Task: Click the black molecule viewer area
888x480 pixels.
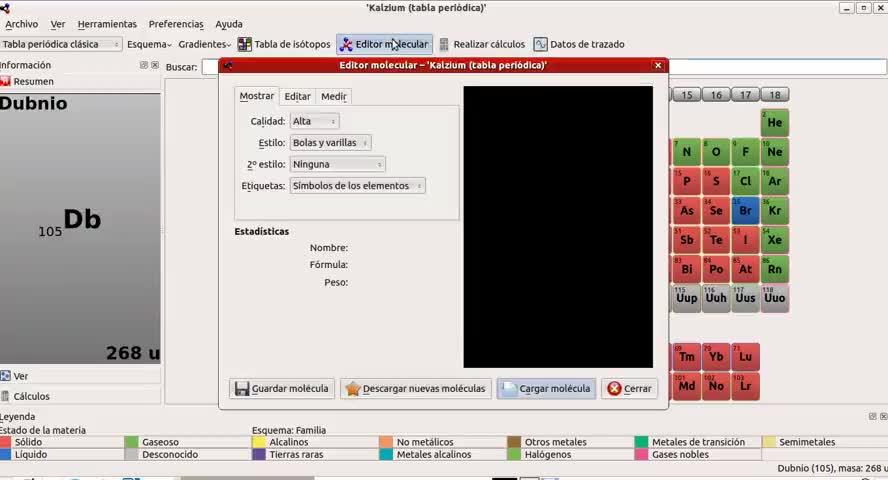Action: (558, 226)
